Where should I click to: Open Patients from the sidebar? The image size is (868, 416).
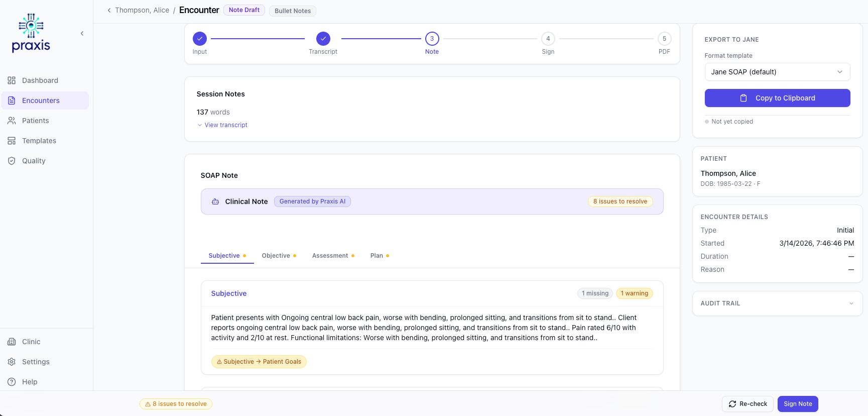(35, 121)
